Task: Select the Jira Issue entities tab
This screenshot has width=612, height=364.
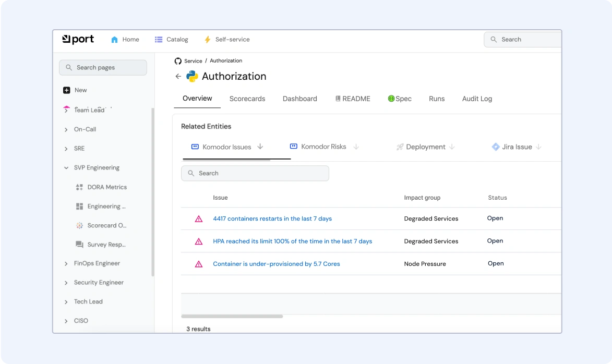Action: click(x=517, y=147)
